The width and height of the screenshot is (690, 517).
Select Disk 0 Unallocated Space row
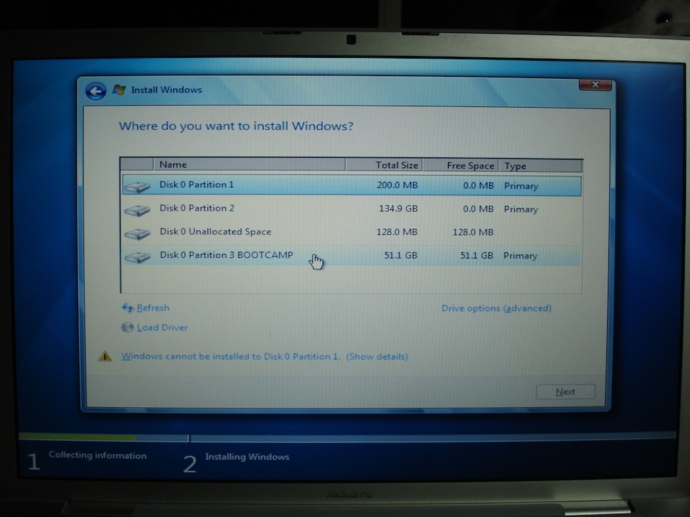352,232
